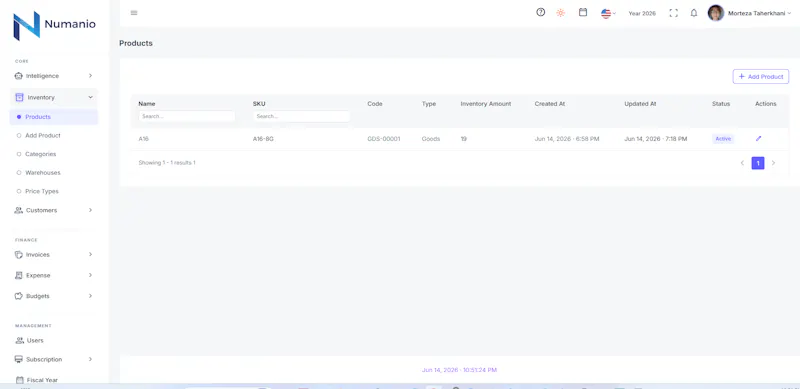Click the Inventory box icon
This screenshot has width=800, height=389.
19,97
